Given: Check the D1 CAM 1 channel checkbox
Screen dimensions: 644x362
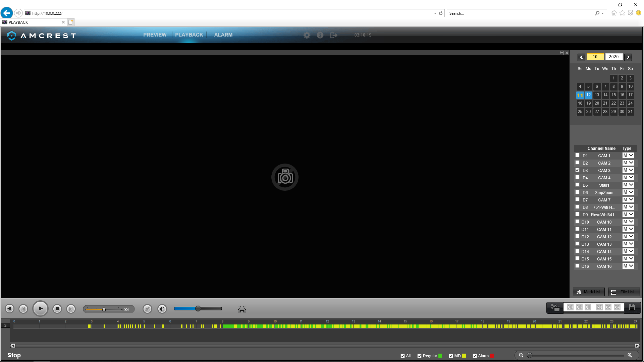Looking at the screenshot, I should point(577,155).
